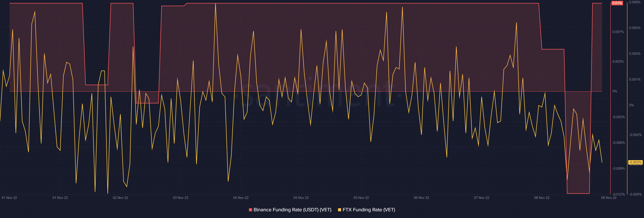Toggle the FTX Funding Rate (VET) legend label
Viewport: 644px width, 218px height.
point(369,210)
